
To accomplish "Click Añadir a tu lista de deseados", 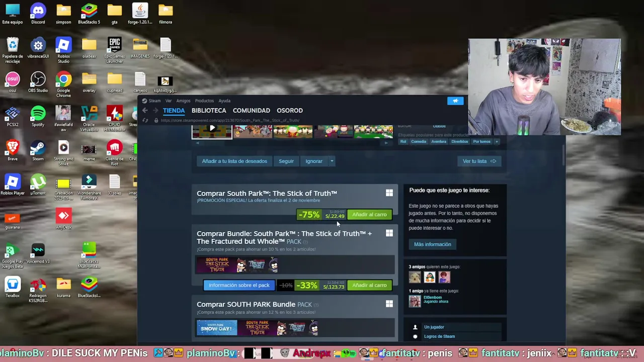I will coord(234,161).
